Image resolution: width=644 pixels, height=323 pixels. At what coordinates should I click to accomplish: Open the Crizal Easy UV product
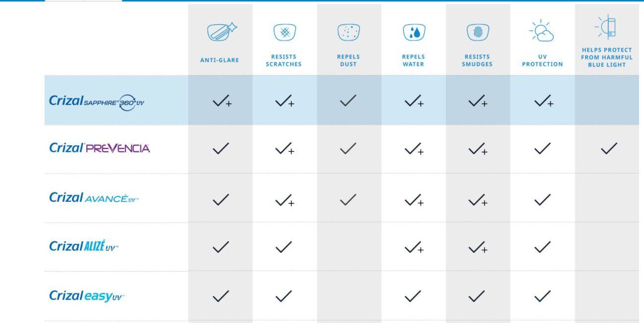tap(86, 296)
